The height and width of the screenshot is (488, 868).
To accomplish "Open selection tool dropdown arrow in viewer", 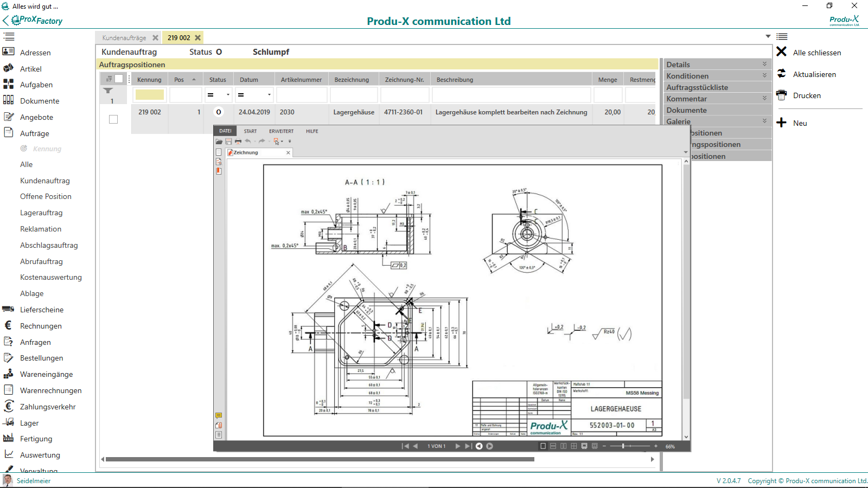I will click(282, 142).
